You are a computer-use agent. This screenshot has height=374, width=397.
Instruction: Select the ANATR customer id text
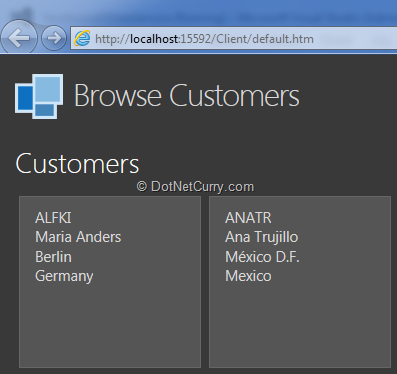point(248,218)
